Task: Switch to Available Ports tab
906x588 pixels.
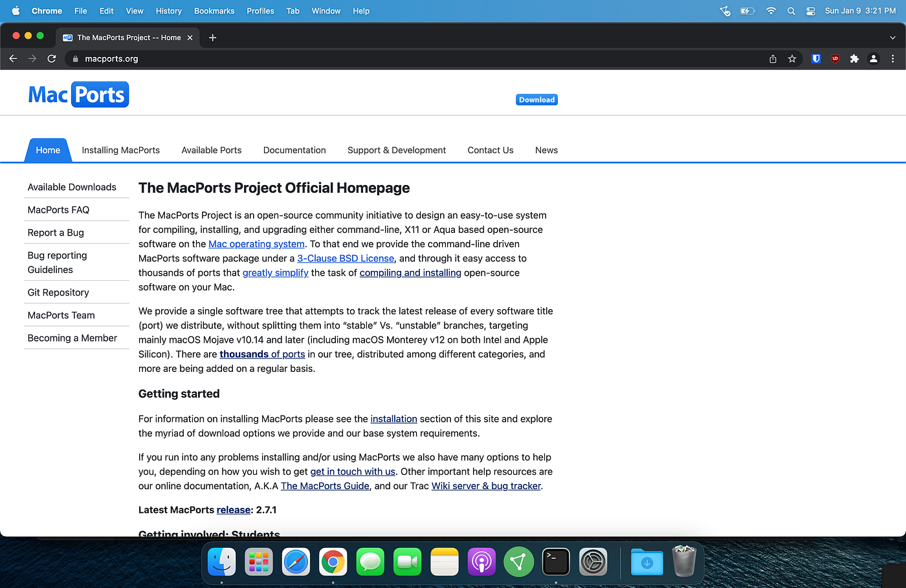Action: pos(212,150)
